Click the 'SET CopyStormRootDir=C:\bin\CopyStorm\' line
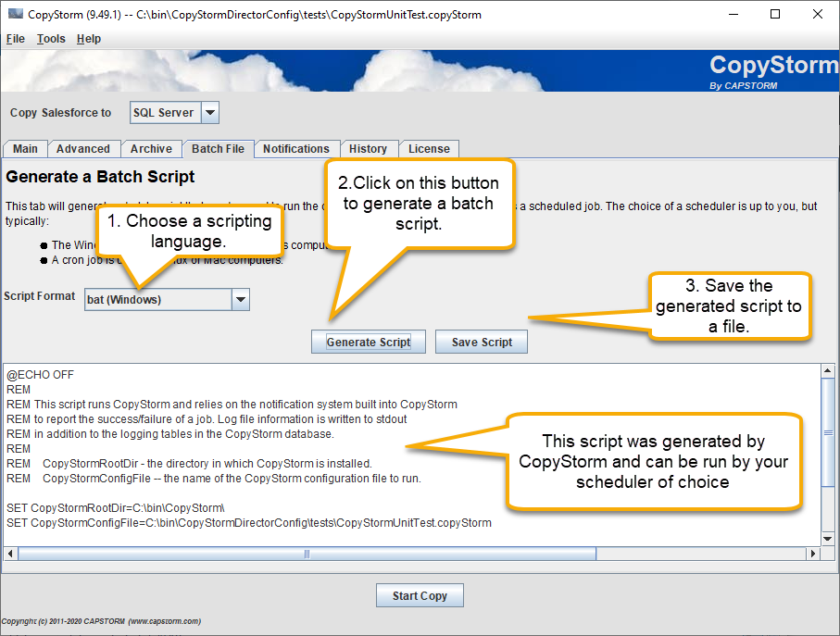Viewport: 840px width, 636px height. point(116,507)
